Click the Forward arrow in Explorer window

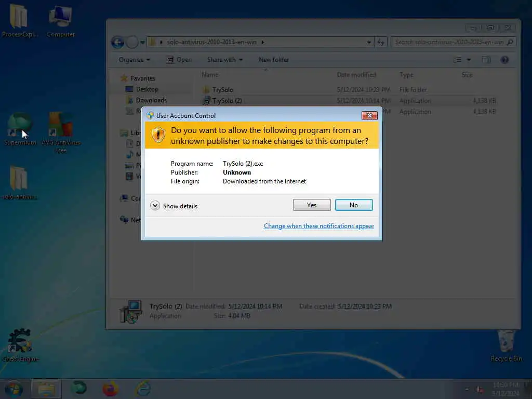click(x=132, y=43)
